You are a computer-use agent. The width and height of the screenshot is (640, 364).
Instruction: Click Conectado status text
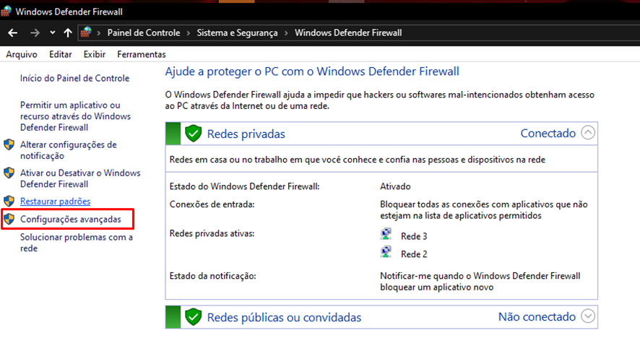point(548,133)
